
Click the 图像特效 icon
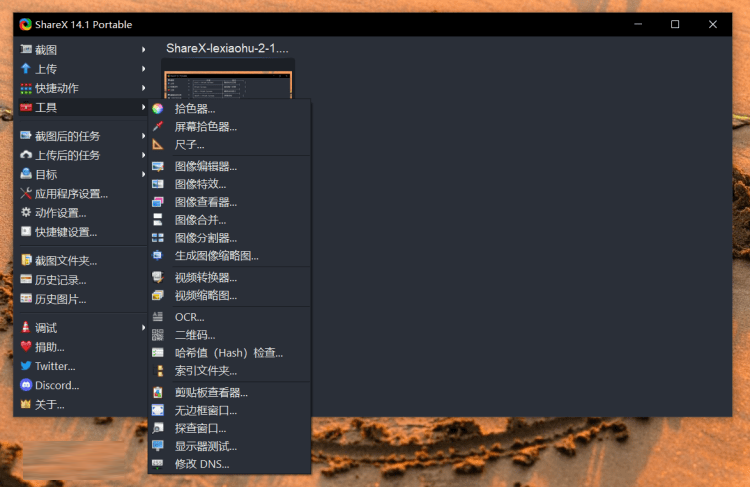click(x=157, y=184)
